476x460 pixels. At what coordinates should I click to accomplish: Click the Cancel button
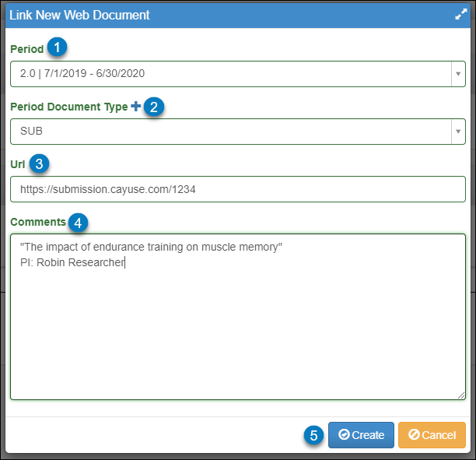(x=432, y=435)
